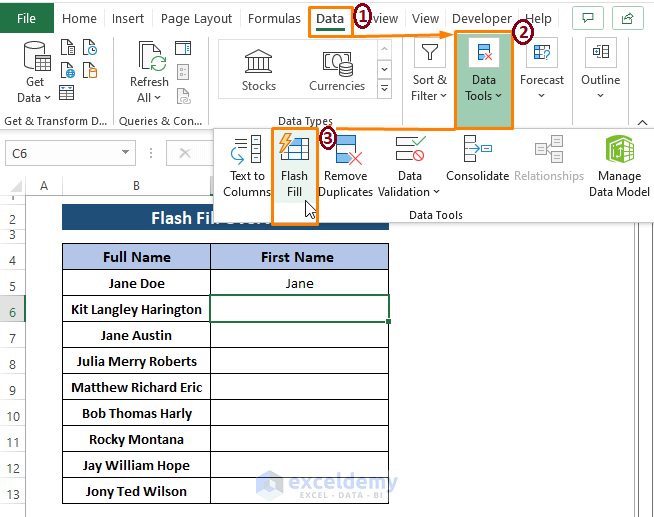
Task: Switch to the Home tab
Action: tap(79, 19)
